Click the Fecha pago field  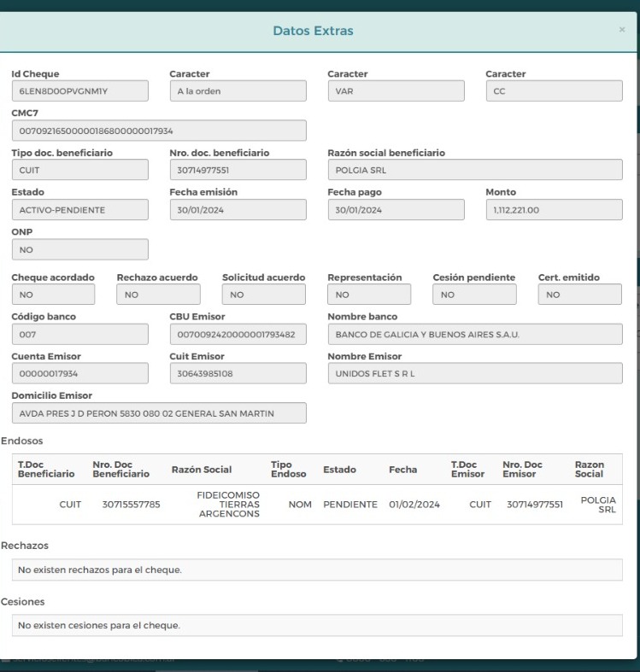pos(396,209)
